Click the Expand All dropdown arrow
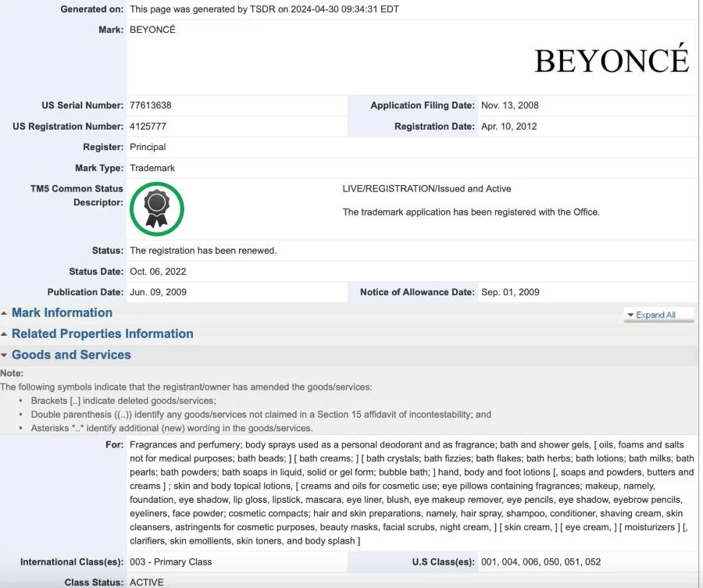The height and width of the screenshot is (588, 703). [x=630, y=314]
